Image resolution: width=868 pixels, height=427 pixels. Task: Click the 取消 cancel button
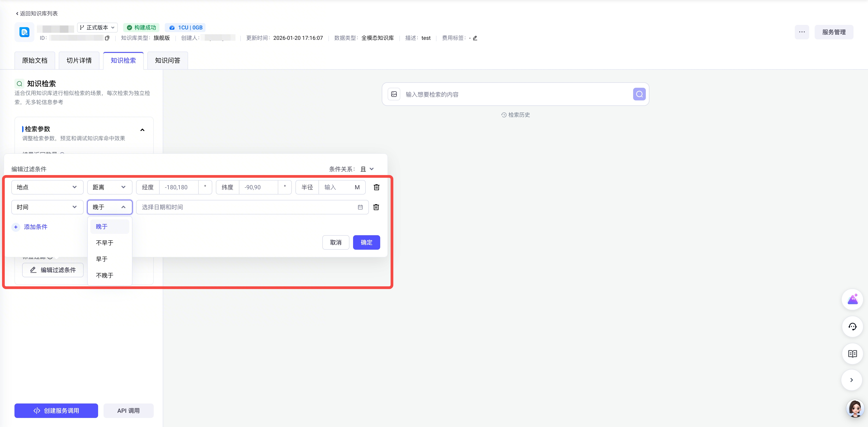pyautogui.click(x=336, y=243)
